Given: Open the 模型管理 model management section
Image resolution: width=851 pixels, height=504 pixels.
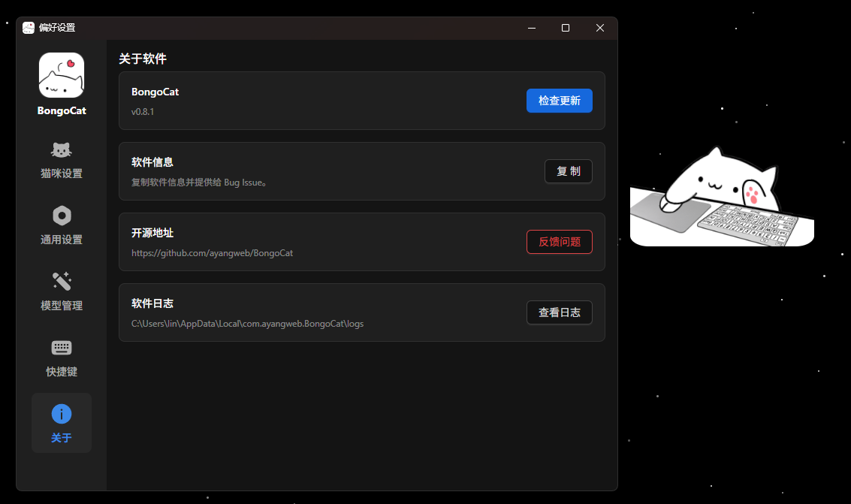Looking at the screenshot, I should (62, 291).
